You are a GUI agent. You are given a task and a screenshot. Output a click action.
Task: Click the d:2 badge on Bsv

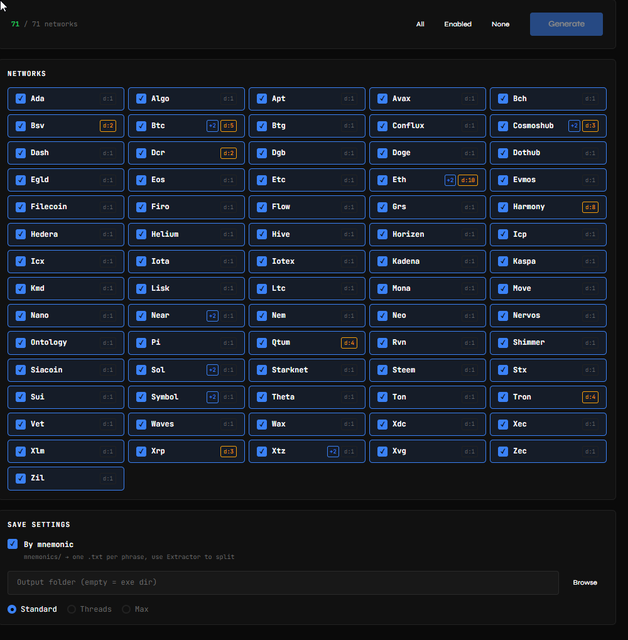tap(108, 126)
